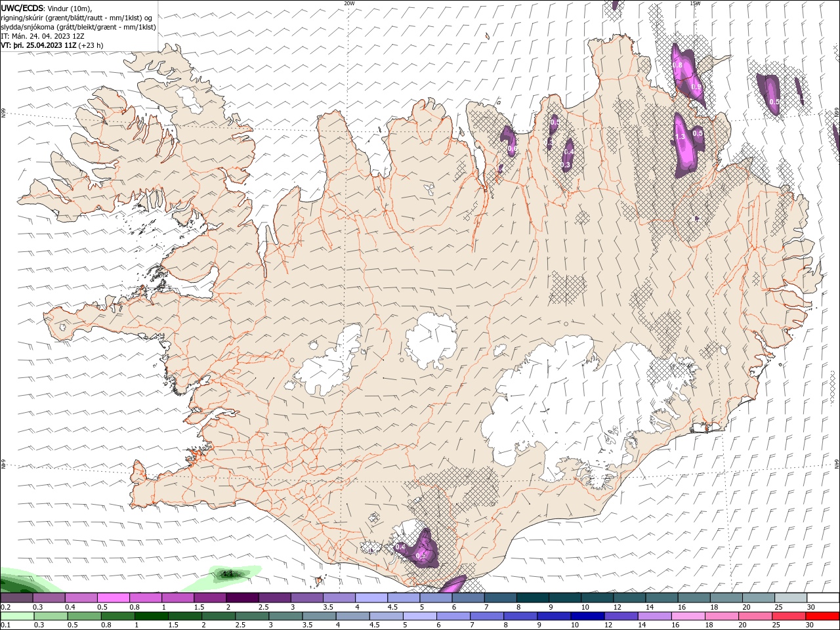Image resolution: width=840 pixels, height=630 pixels.
Task: Click the '0.5' value beside the '1.3' label
Action: [x=698, y=133]
